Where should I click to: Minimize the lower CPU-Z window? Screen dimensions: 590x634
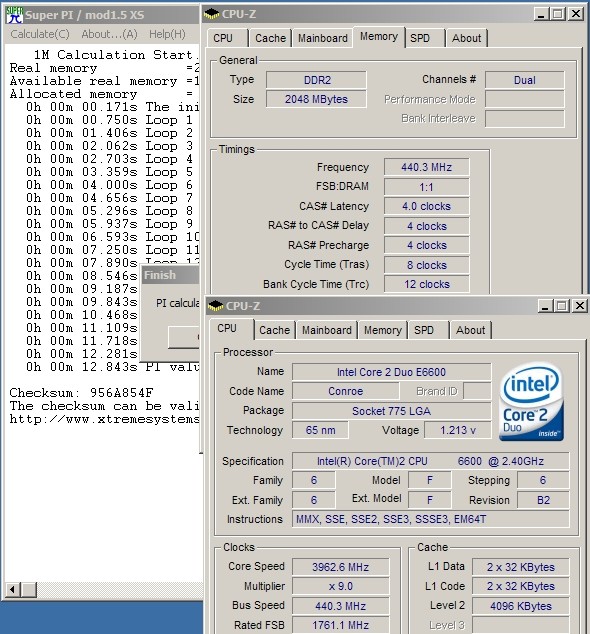tap(544, 306)
